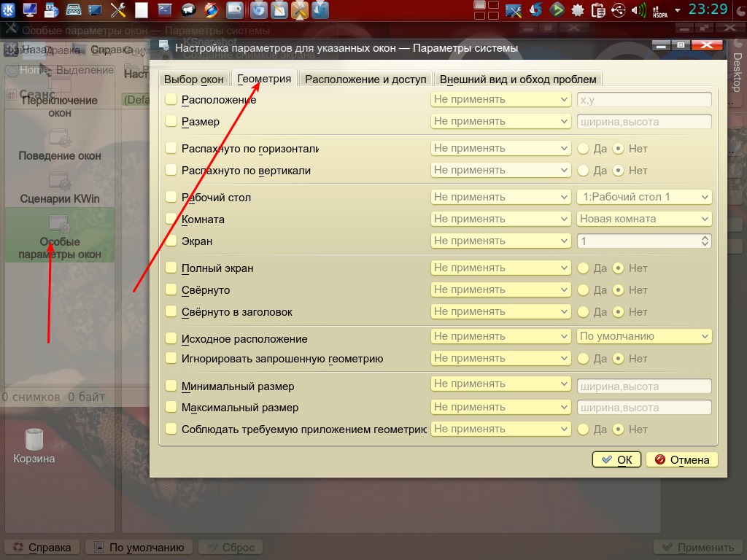Image resolution: width=747 pixels, height=560 pixels.
Task: Launch the terminal from the panel
Action: [x=164, y=10]
